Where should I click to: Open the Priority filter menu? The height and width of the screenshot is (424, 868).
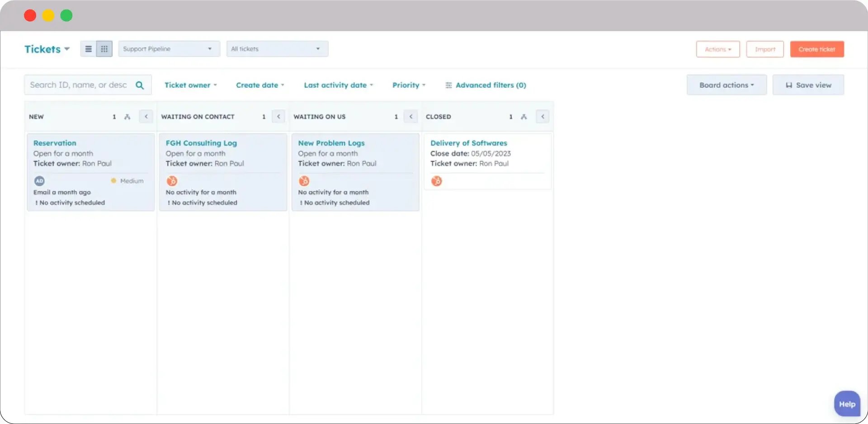pyautogui.click(x=408, y=85)
